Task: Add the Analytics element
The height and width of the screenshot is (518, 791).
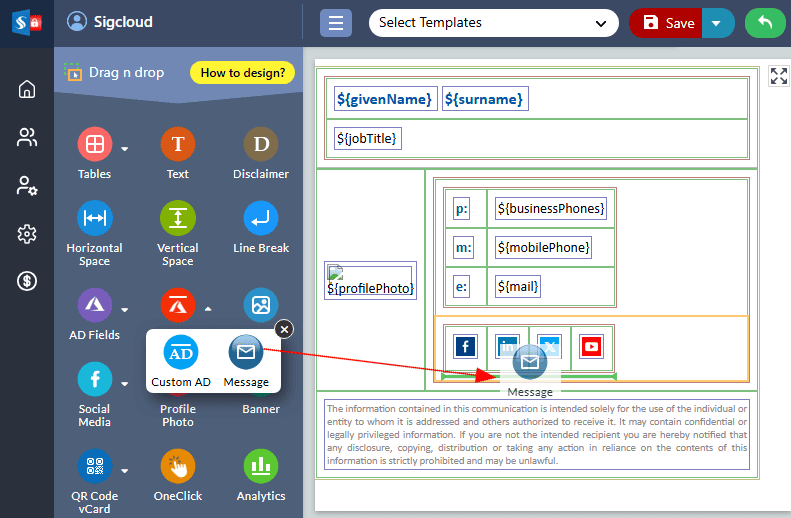Action: (x=261, y=466)
